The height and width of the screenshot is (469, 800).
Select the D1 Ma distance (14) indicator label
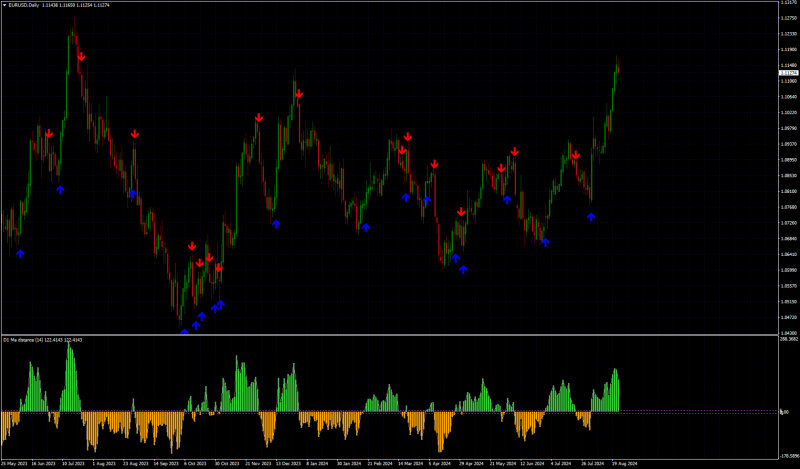[24, 340]
